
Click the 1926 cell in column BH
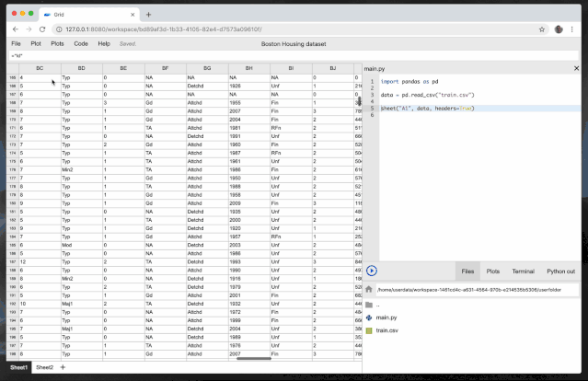pos(249,86)
